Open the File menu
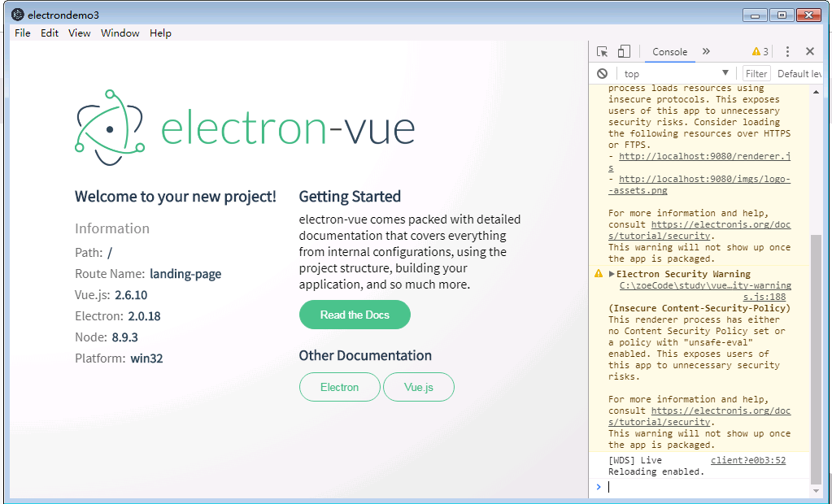Screen dimensions: 832x504 22,33
